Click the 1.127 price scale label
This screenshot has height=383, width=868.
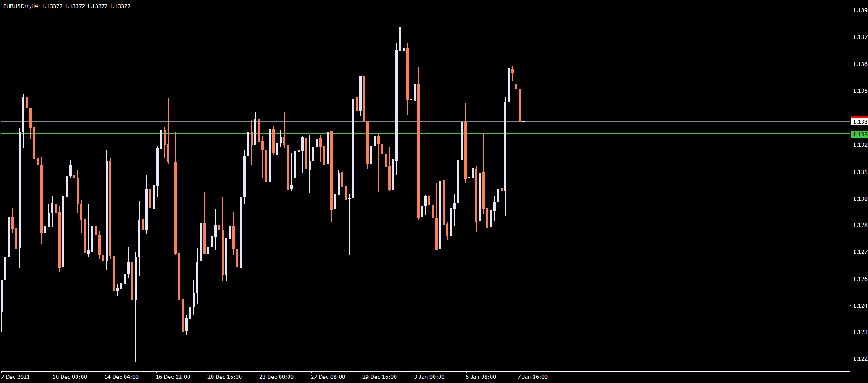click(860, 252)
